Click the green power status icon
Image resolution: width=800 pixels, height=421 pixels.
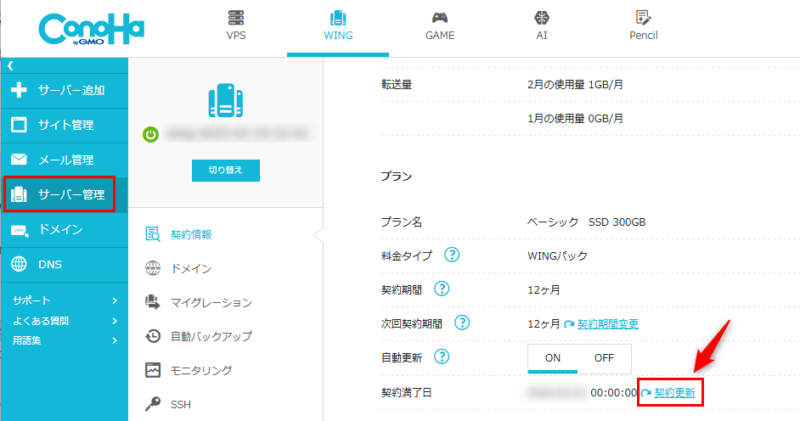151,135
